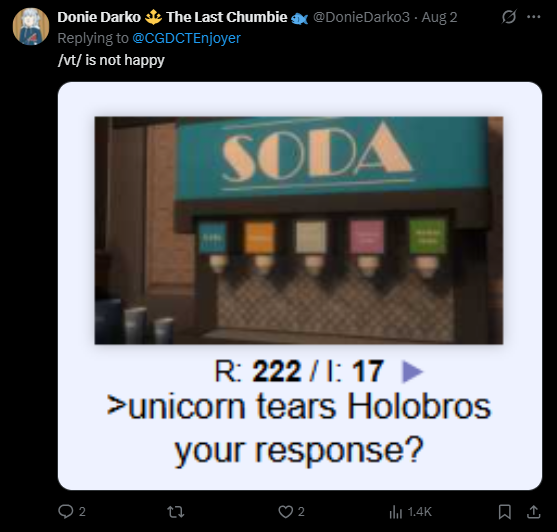The image size is (557, 532).
Task: Open the @CGDCTEnjoyer mention link
Action: point(186,38)
